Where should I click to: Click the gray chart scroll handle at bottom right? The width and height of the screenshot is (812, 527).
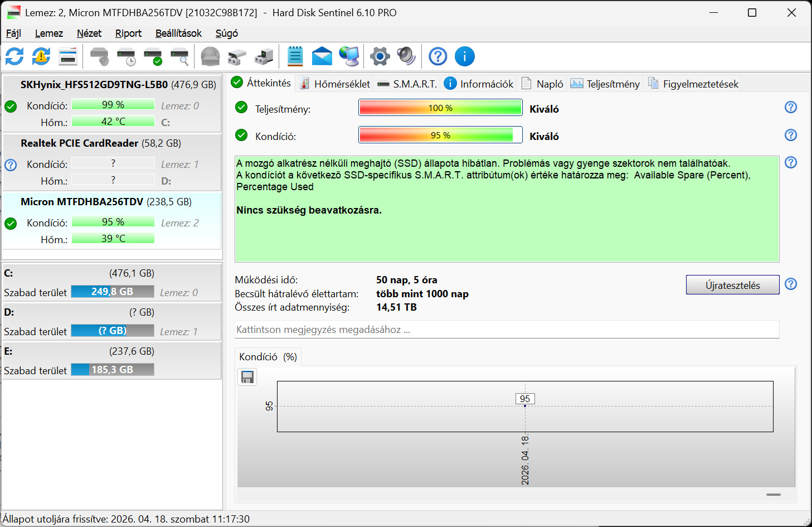point(774,495)
